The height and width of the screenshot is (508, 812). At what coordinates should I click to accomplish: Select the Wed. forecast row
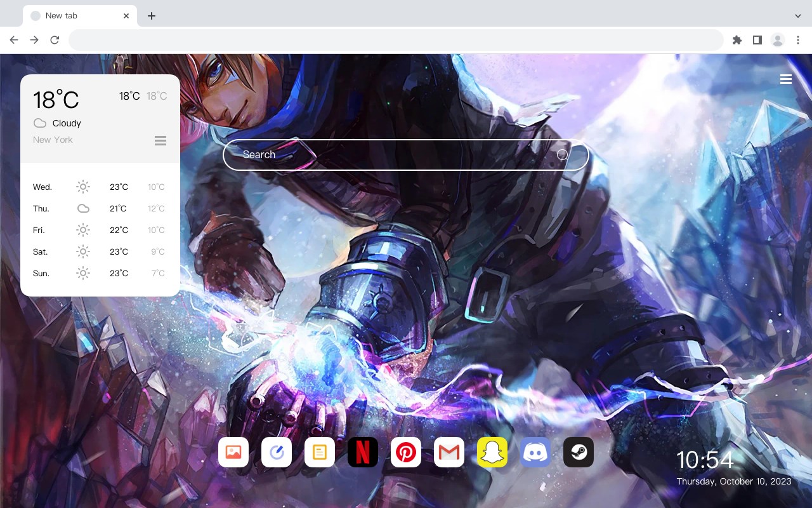pyautogui.click(x=100, y=187)
